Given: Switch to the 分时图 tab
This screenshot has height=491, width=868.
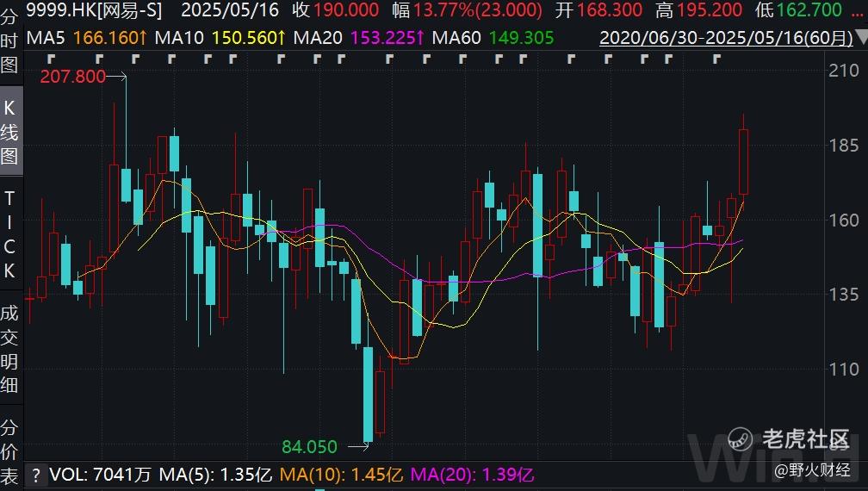Looking at the screenshot, I should tap(9, 41).
